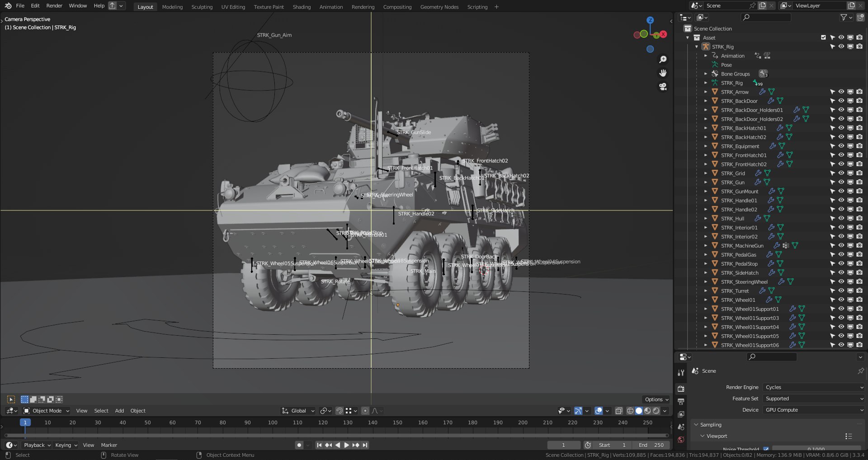The width and height of the screenshot is (868, 460).
Task: Open the Tool properties tab icon
Action: pyautogui.click(x=681, y=373)
